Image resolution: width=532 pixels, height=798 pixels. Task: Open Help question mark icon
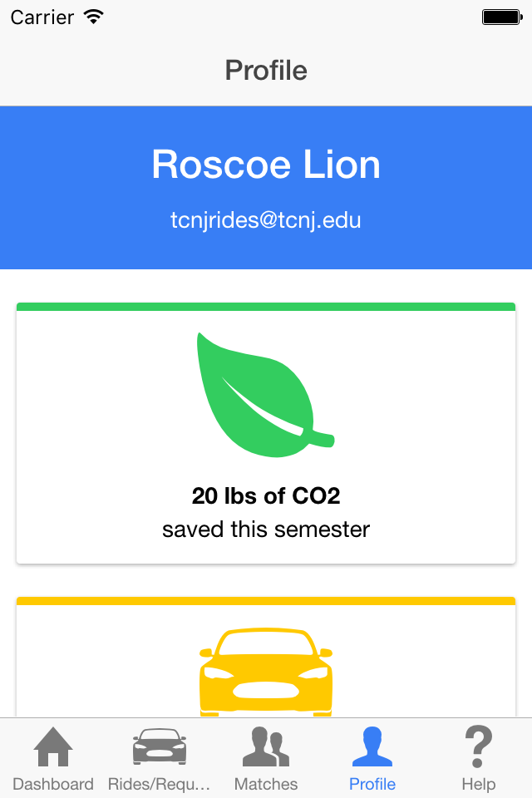coord(479,746)
